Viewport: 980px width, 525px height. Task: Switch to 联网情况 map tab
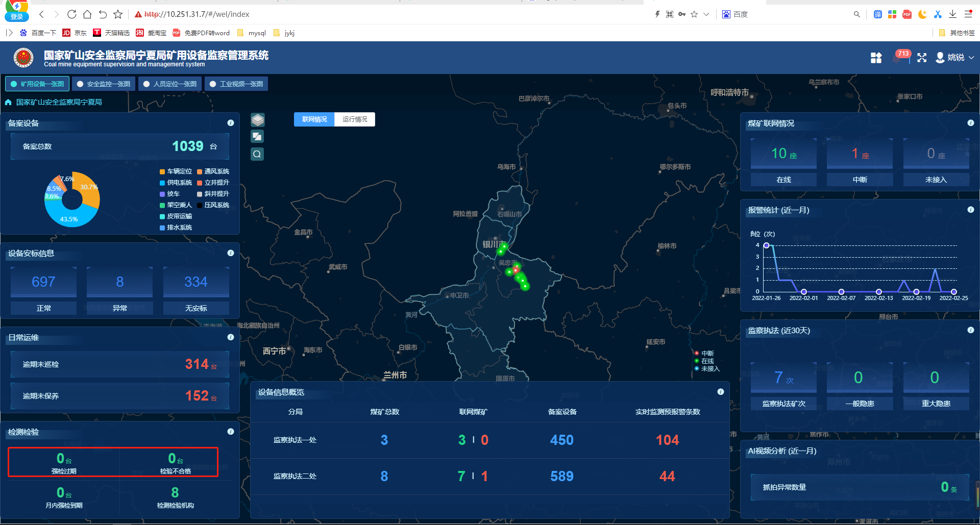(x=314, y=119)
